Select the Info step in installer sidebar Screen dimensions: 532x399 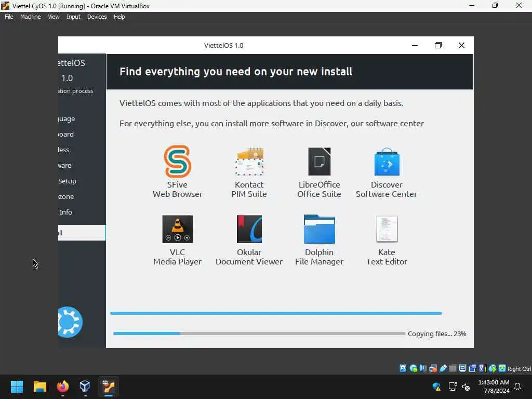pos(66,212)
